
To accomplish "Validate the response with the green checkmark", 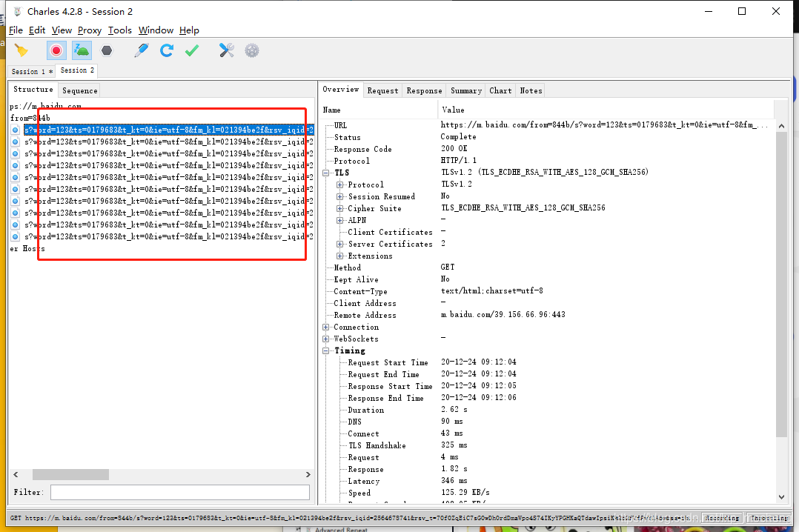I will pos(192,50).
